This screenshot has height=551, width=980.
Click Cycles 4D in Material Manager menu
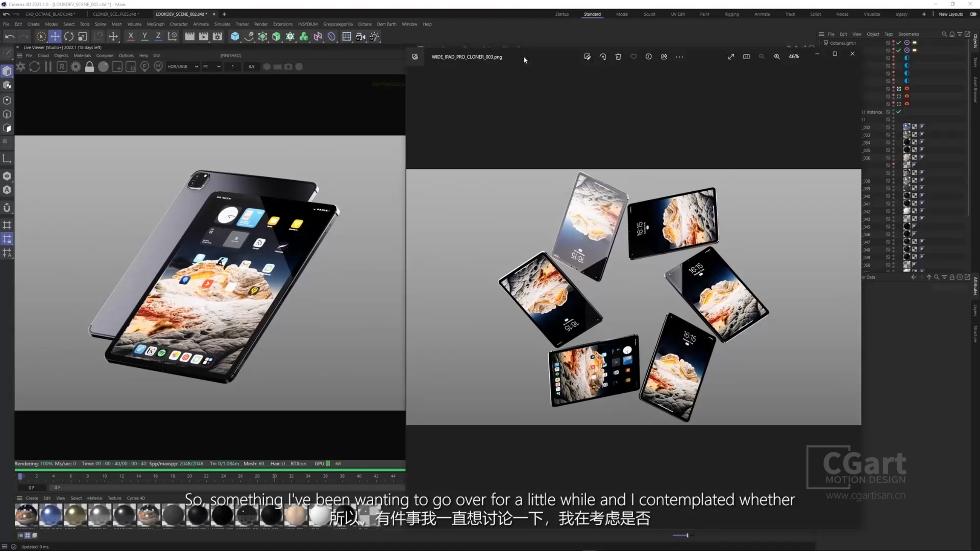136,498
